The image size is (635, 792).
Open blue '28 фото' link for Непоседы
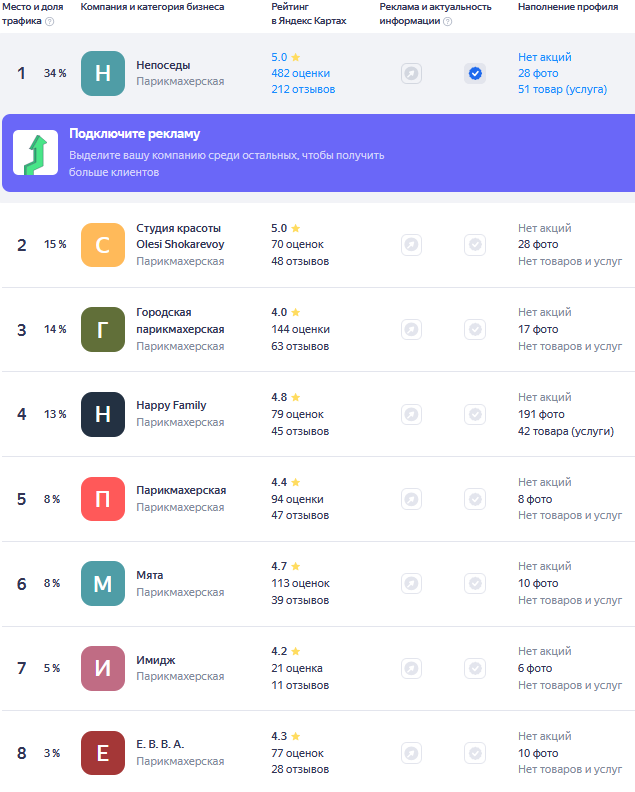[538, 73]
